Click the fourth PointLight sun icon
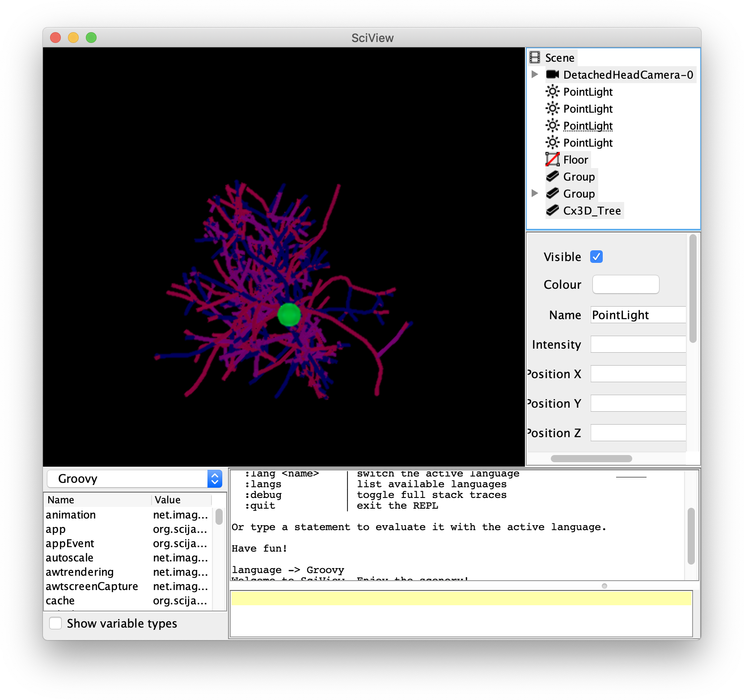 [553, 143]
